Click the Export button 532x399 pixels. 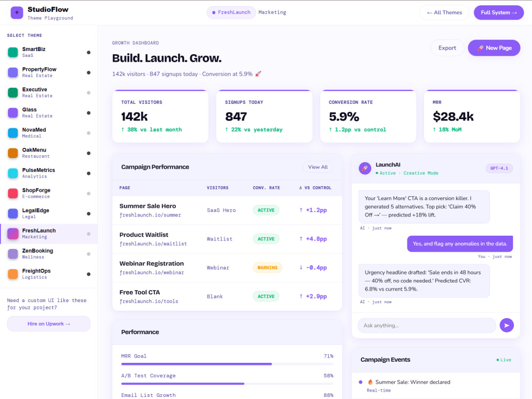[x=447, y=48]
